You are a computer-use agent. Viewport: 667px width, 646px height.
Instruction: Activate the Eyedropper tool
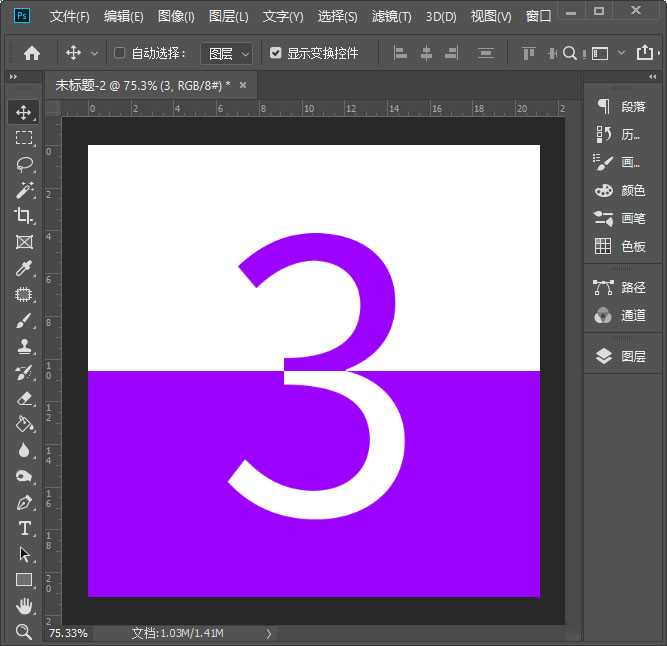click(24, 268)
